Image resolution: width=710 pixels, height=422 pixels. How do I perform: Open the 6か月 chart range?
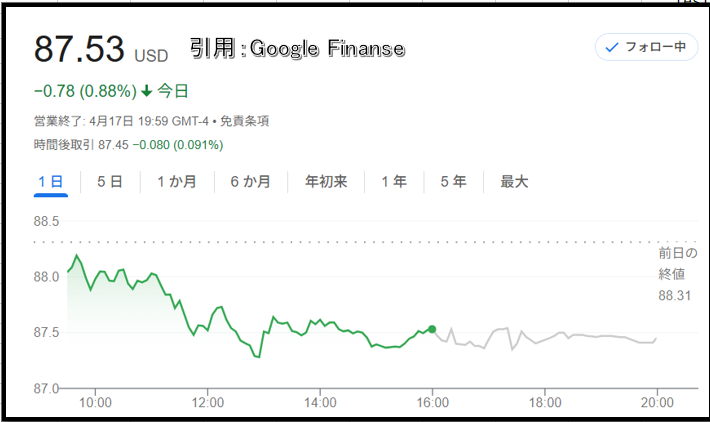point(251,182)
